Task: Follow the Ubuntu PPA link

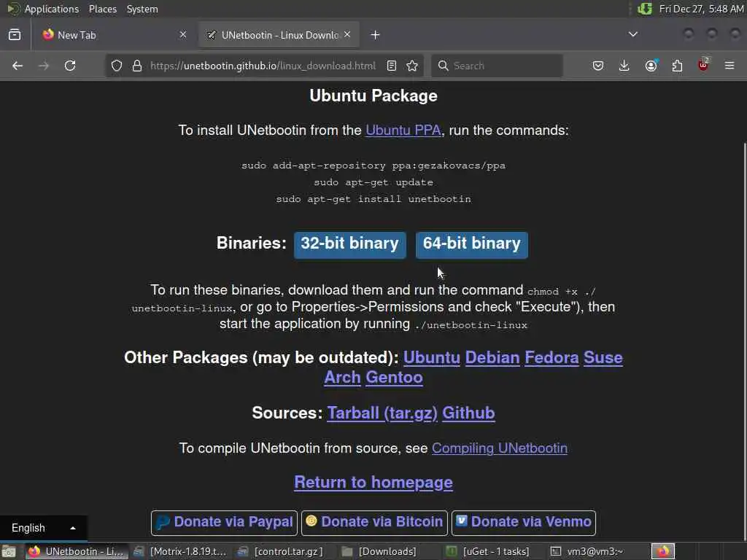Action: [403, 131]
